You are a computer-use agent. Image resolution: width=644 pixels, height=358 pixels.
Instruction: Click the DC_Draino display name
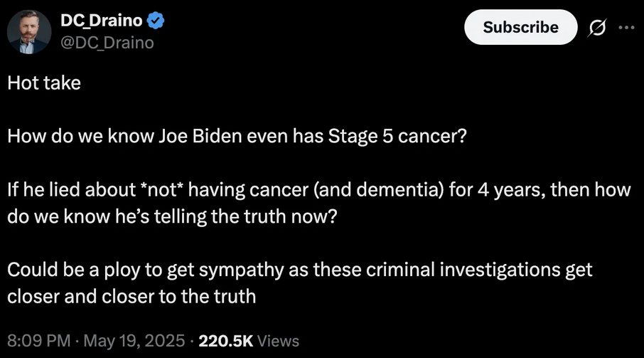[x=101, y=22]
